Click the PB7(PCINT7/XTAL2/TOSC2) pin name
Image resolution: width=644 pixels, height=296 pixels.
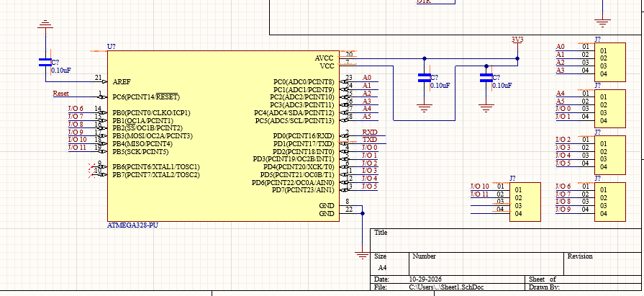tap(156, 175)
